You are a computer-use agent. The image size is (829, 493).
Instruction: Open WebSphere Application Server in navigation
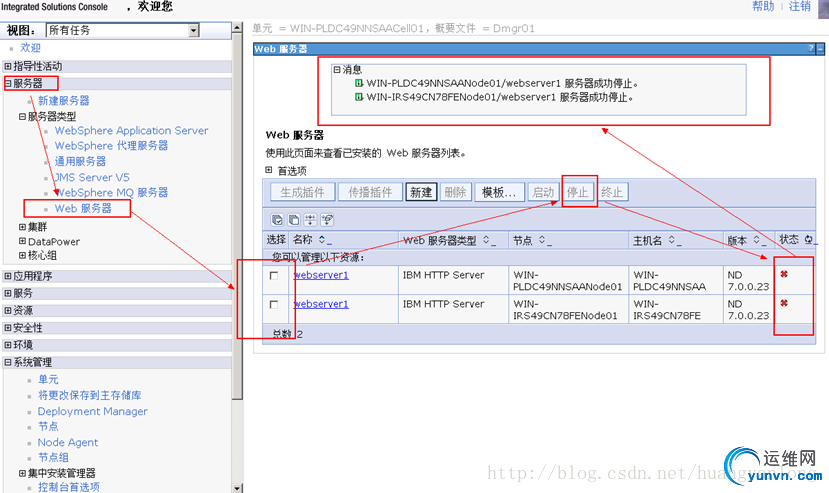(132, 130)
